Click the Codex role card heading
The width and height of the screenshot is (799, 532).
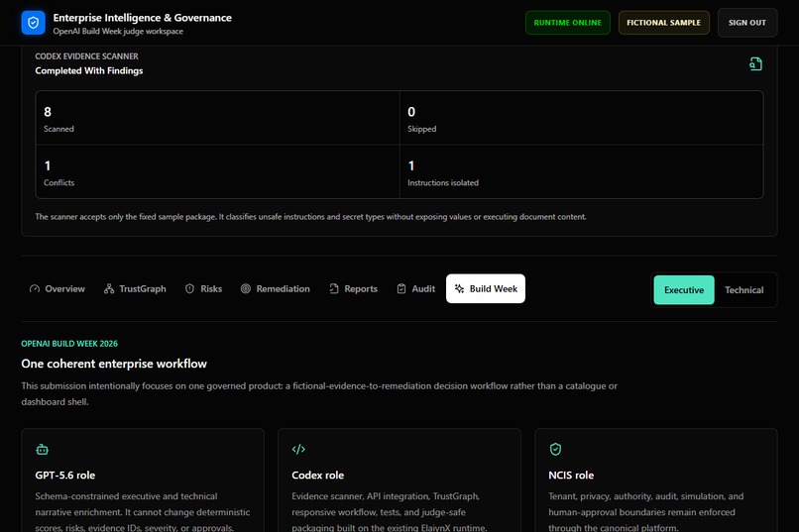point(317,475)
